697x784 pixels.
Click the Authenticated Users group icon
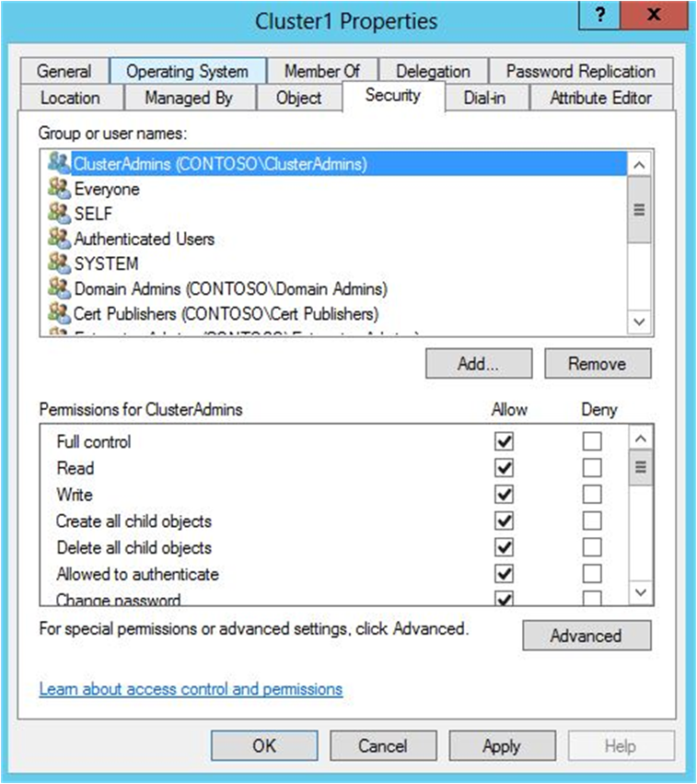(x=59, y=239)
